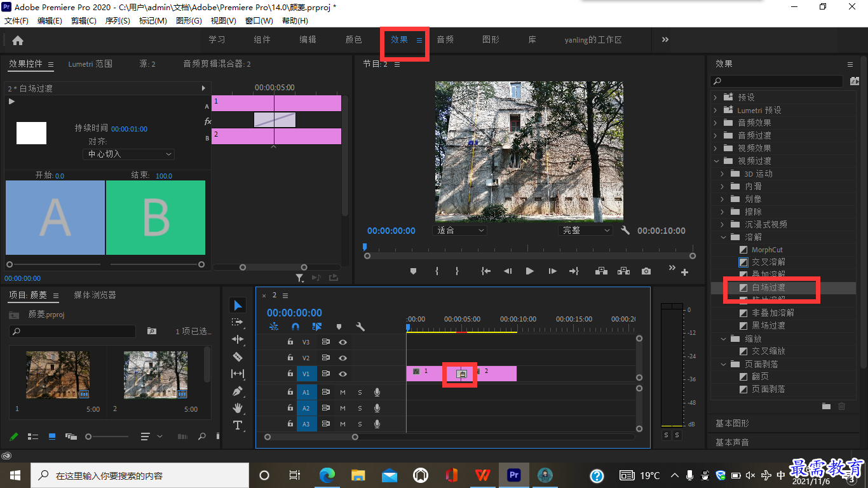Open the 序列(S) menu
868x488 pixels.
coord(118,21)
